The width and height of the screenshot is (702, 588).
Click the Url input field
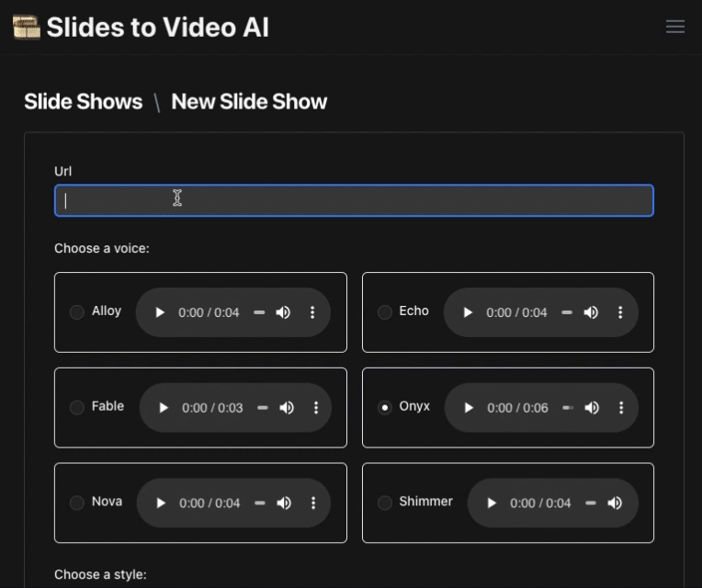coord(354,200)
